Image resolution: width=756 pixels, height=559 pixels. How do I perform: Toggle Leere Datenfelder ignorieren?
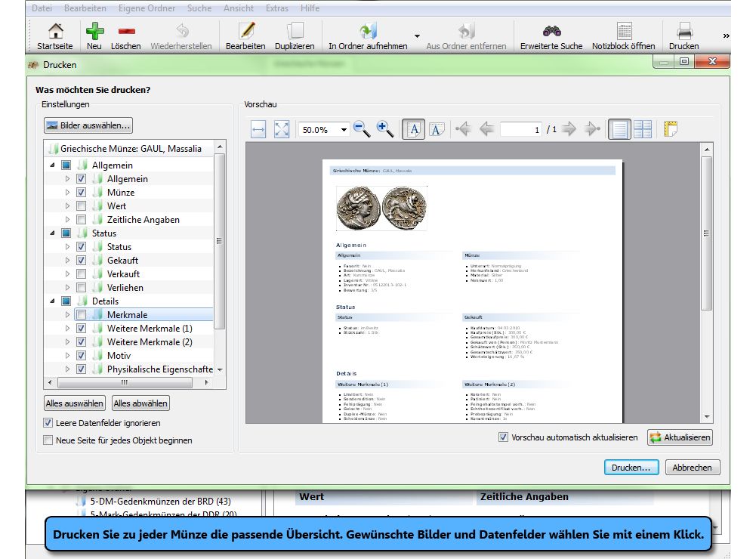(48, 423)
